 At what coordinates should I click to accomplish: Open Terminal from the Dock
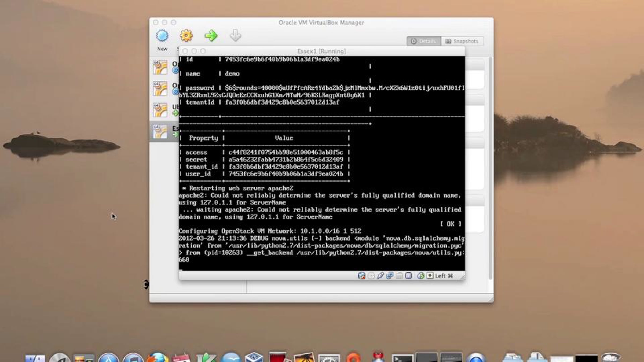tap(402, 359)
